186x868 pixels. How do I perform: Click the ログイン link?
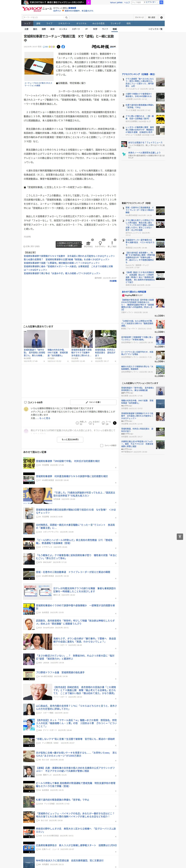point(57,11)
